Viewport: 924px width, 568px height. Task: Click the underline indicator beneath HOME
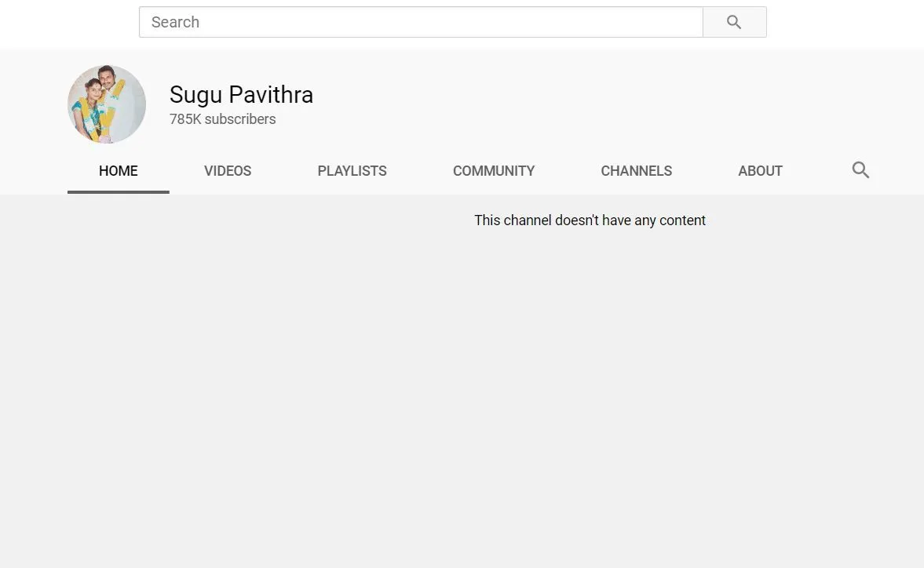[118, 191]
